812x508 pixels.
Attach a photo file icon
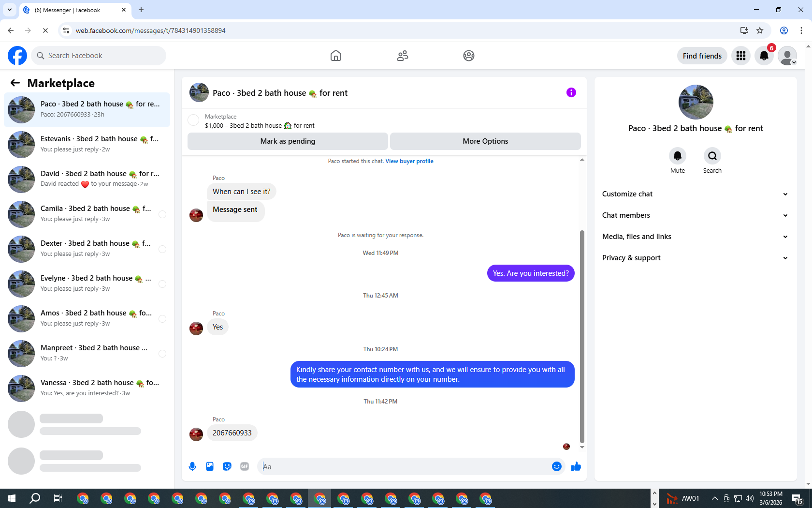point(210,466)
